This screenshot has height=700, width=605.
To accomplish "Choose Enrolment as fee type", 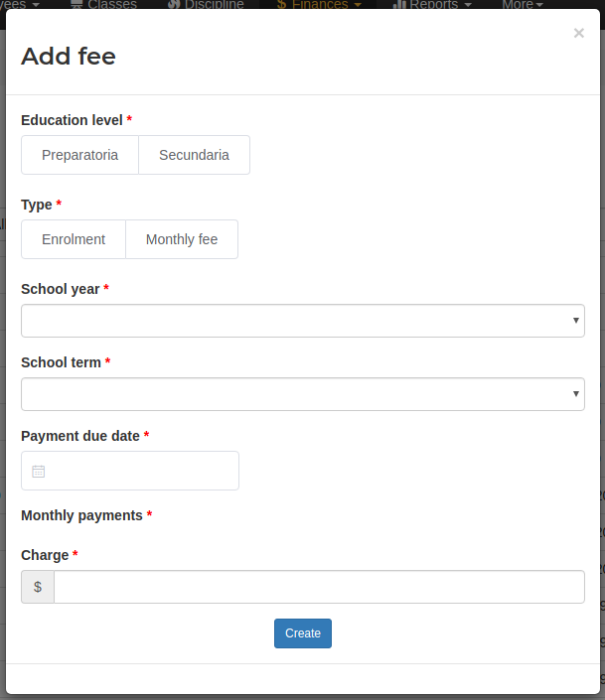I will pos(74,239).
